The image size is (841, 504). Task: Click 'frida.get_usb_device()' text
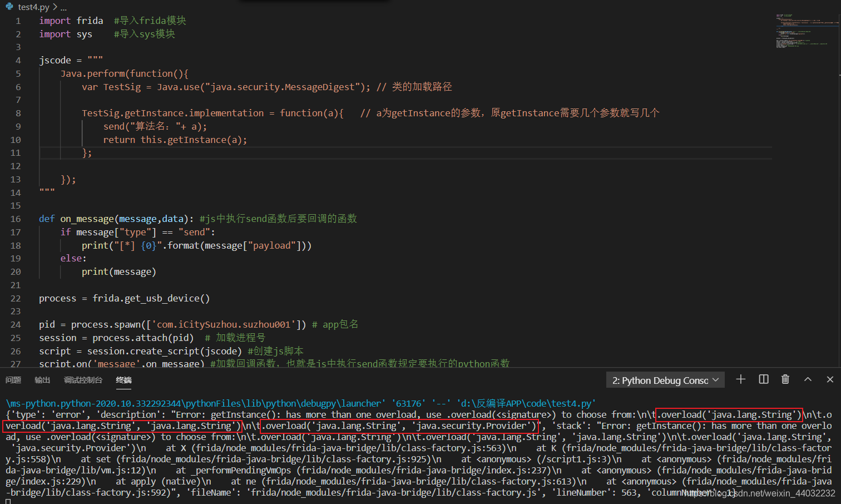click(x=151, y=299)
